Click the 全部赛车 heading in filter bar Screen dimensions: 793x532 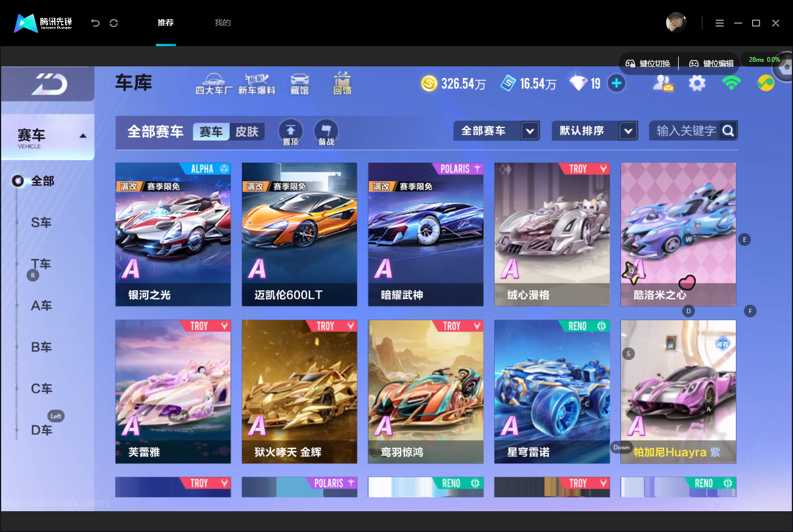[155, 132]
